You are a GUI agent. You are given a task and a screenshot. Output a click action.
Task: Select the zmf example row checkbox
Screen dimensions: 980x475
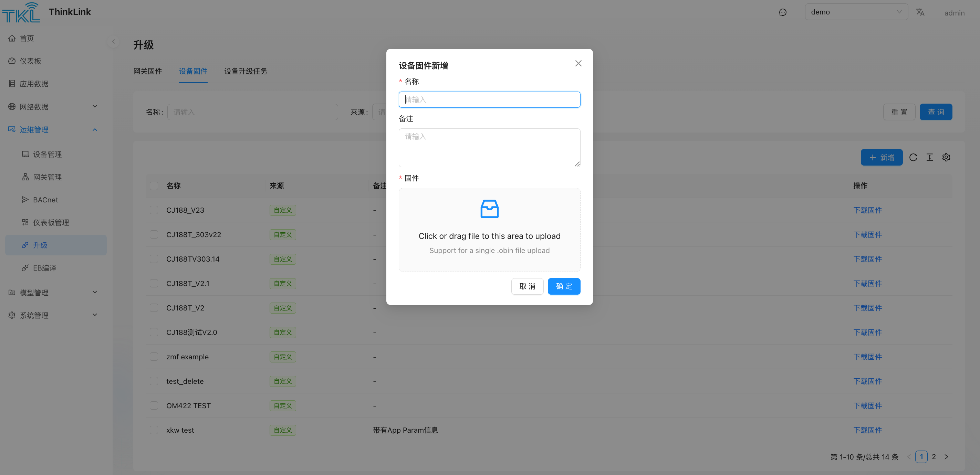pyautogui.click(x=154, y=357)
